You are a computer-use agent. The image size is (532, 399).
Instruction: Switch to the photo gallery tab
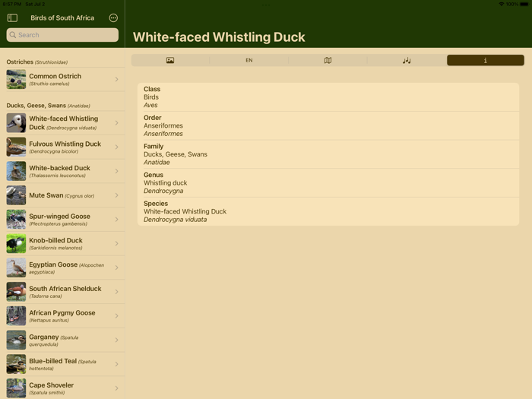tap(170, 60)
